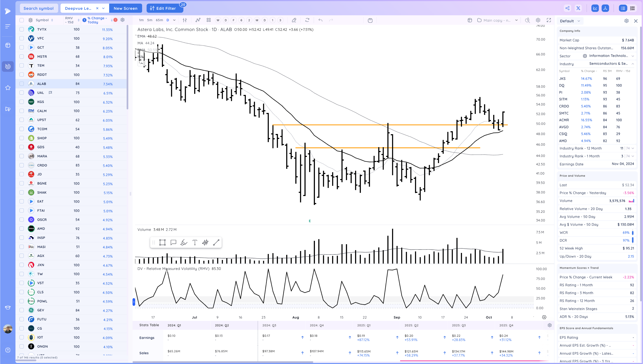Check the checkbox on the ALAB row
Screen dimensions: 643x364
(x=22, y=84)
